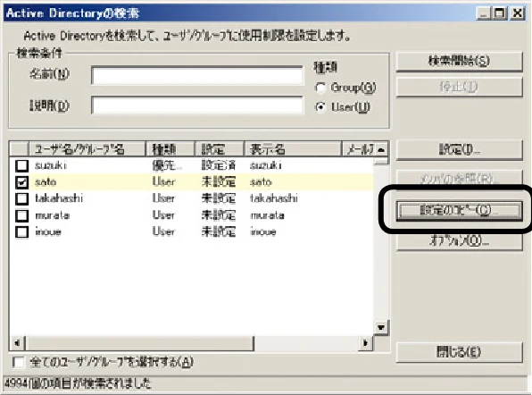The image size is (532, 395).
Task: Click the 検索開始(S) button
Action: pos(459,61)
